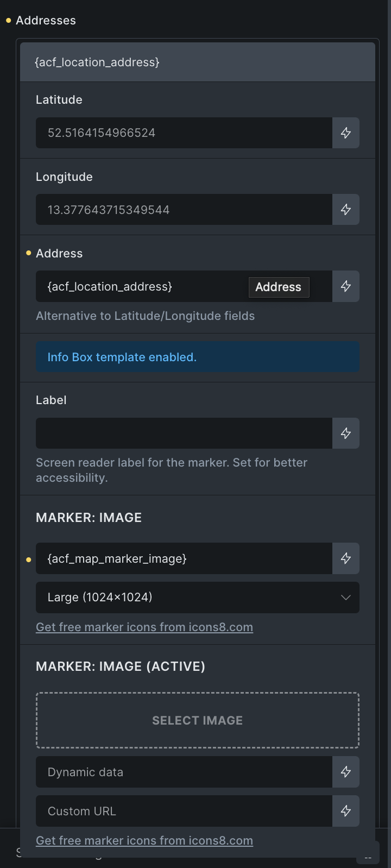
Task: Click bolt icon in active marker Dynamic data row
Action: 346,772
